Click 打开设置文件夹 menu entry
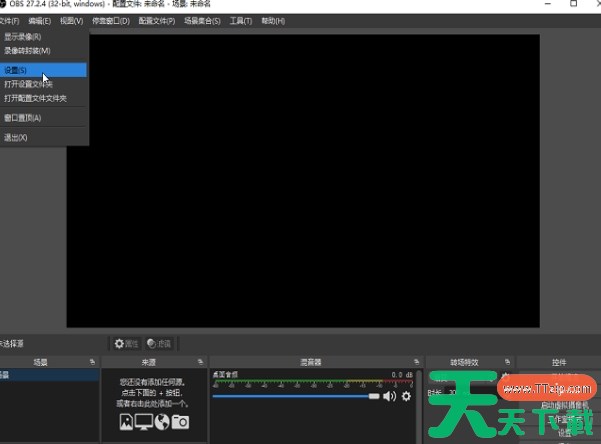 [29, 84]
